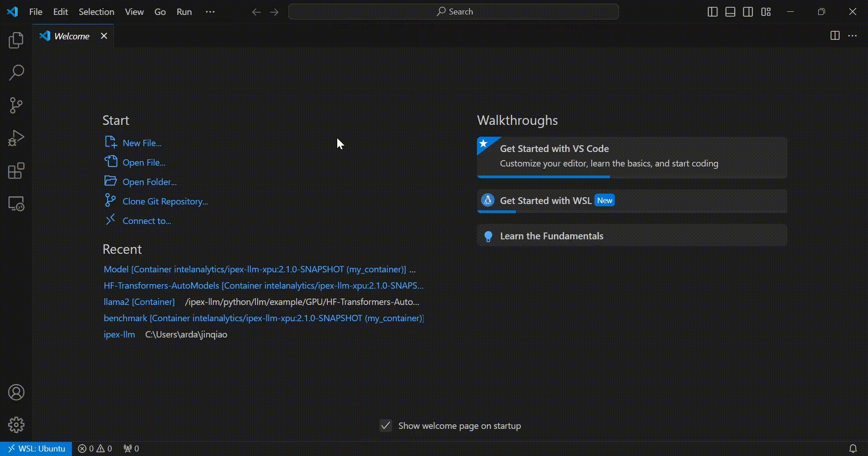Click the WSL: Ubuntu remote indicator
The image size is (868, 456).
[x=36, y=449]
